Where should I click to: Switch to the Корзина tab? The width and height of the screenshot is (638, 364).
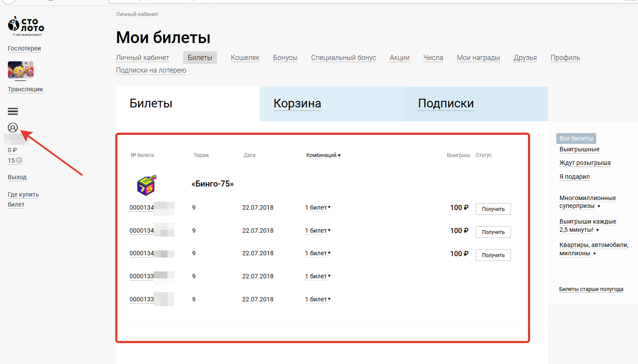tap(332, 104)
